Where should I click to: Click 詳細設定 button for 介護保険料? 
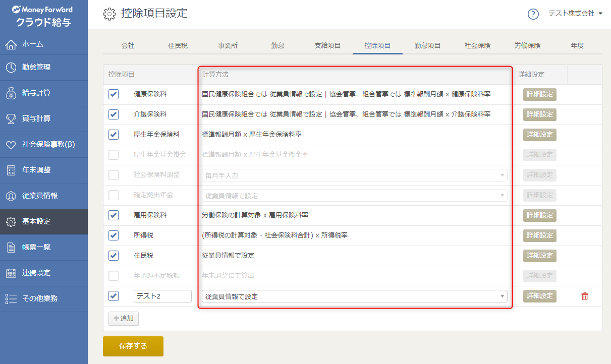[x=539, y=114]
